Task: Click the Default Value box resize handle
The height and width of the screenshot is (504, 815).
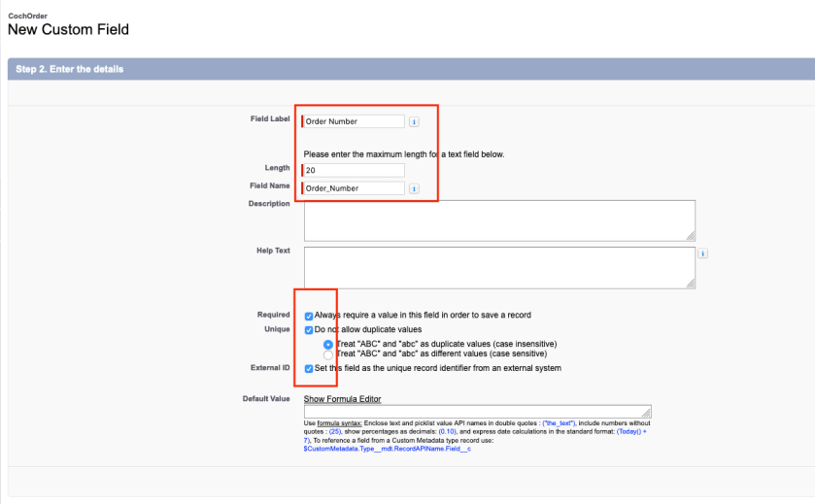Action: click(646, 414)
